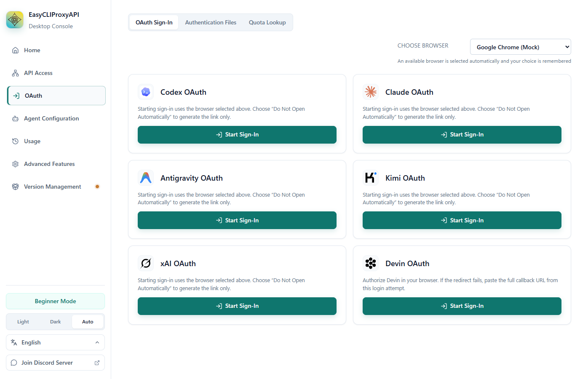Screen dimensions: 588x379
Task: Click the 'CHOOSE BROWSER' label
Action: click(423, 45)
